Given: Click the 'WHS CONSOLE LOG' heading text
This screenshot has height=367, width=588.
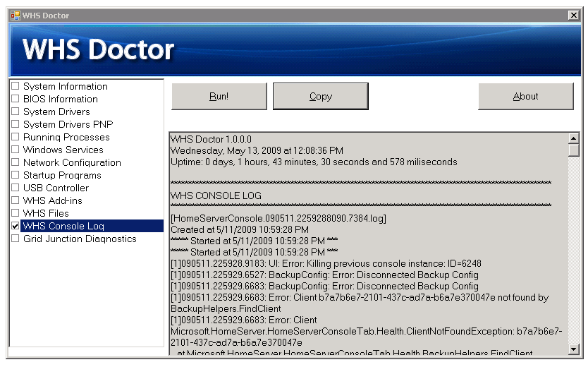Looking at the screenshot, I should coord(216,195).
